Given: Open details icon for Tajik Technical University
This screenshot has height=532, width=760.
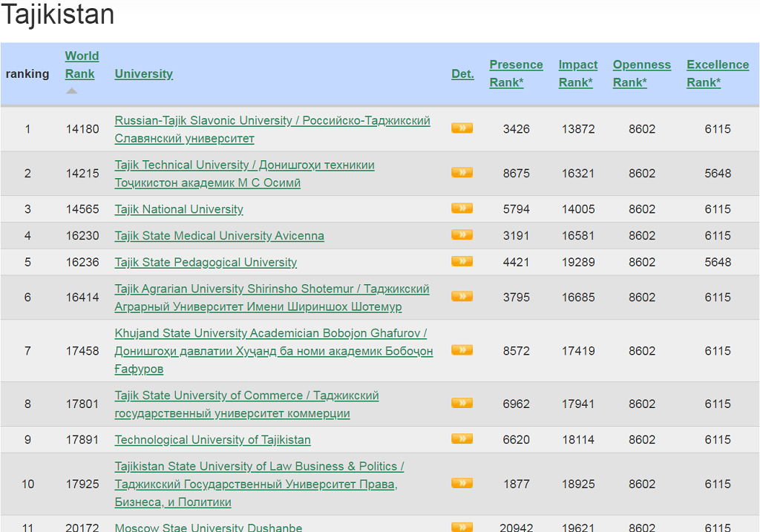Looking at the screenshot, I should pyautogui.click(x=462, y=173).
